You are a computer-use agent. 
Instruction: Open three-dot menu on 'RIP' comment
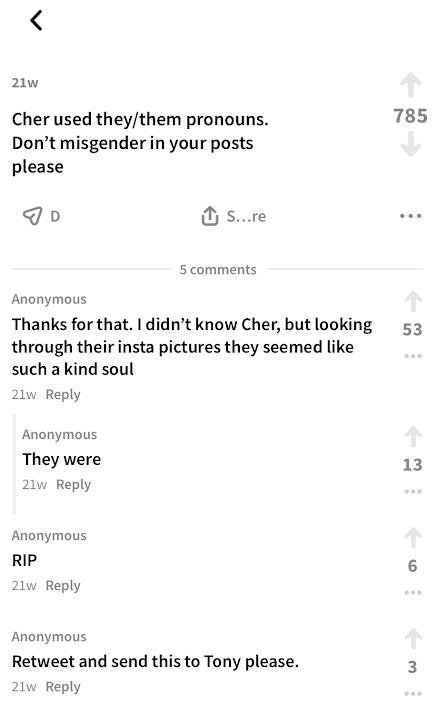tap(413, 593)
